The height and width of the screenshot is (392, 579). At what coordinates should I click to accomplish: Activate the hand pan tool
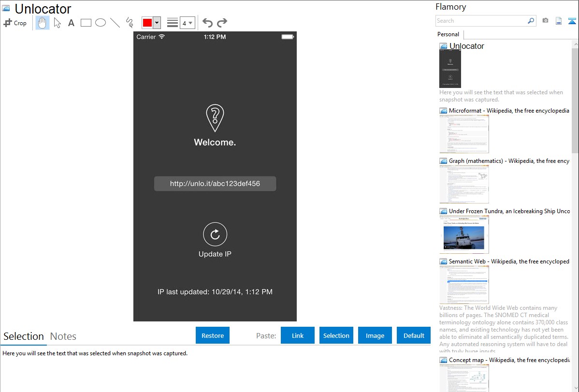point(43,23)
